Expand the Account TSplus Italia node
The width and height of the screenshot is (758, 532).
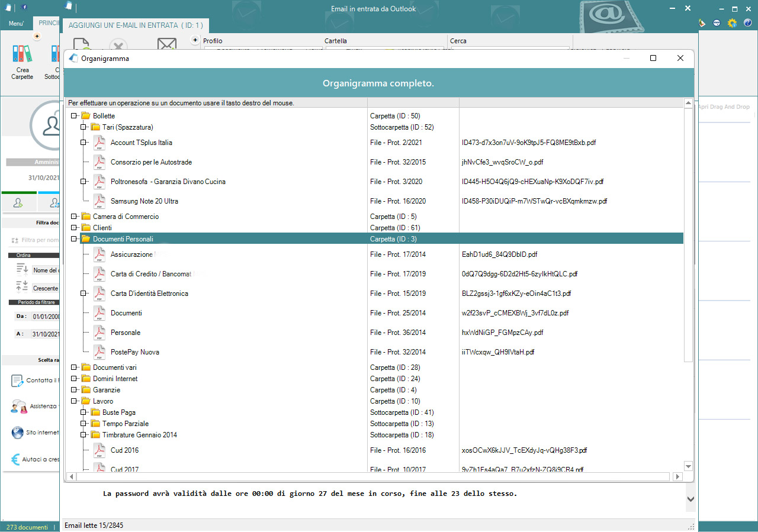(x=83, y=143)
